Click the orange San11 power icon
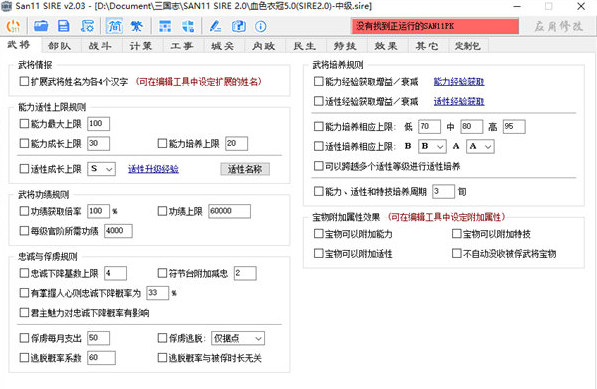597x389 pixels. [13, 26]
